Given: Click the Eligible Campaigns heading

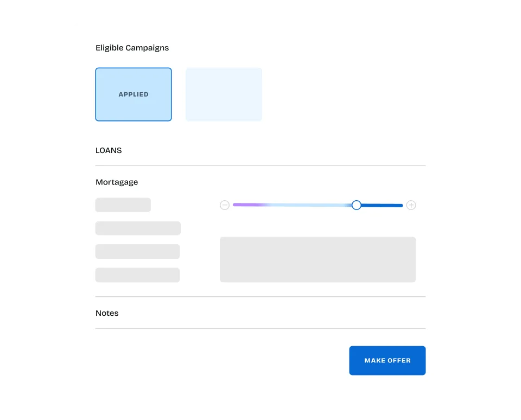Looking at the screenshot, I should [x=132, y=48].
